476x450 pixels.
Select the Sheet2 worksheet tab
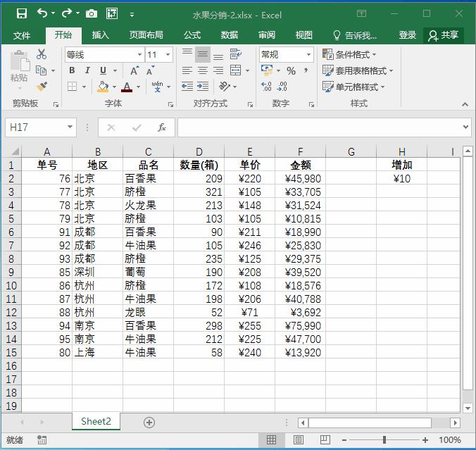(96, 421)
